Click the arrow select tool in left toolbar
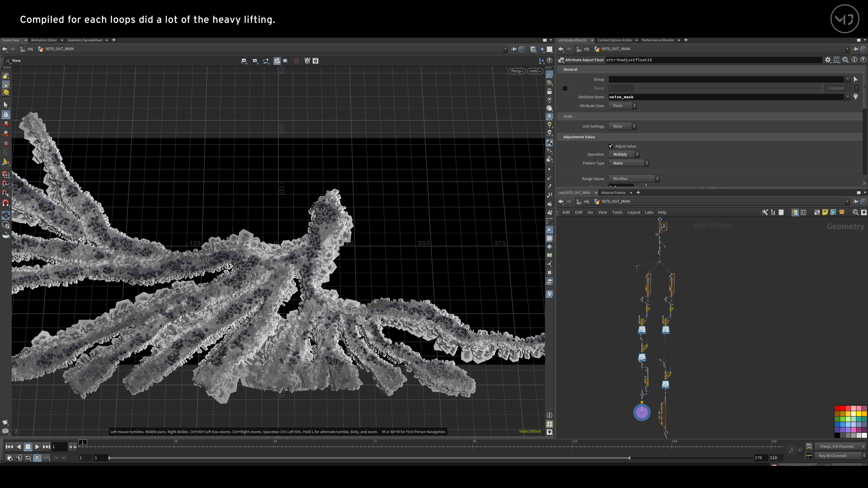This screenshot has height=488, width=868. pos(6,105)
